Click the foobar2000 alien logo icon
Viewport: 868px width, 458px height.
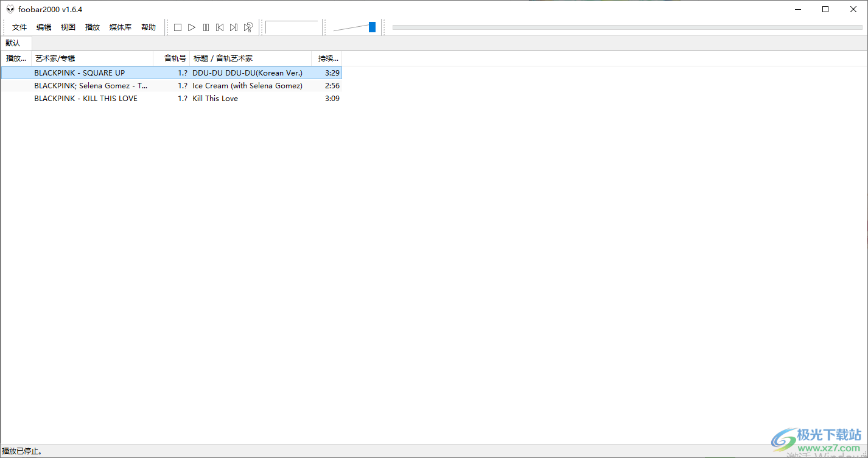click(10, 9)
